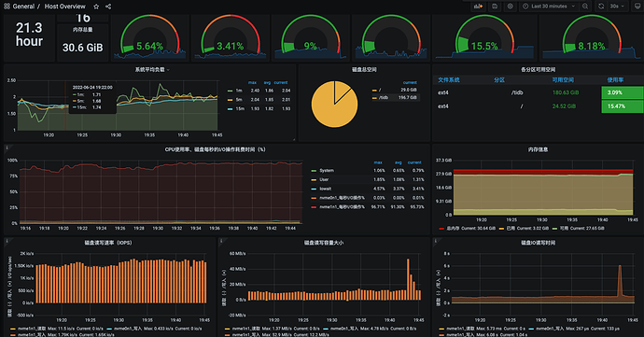Open the 30s refresh interval dropdown
The width and height of the screenshot is (644, 337).
pyautogui.click(x=617, y=7)
